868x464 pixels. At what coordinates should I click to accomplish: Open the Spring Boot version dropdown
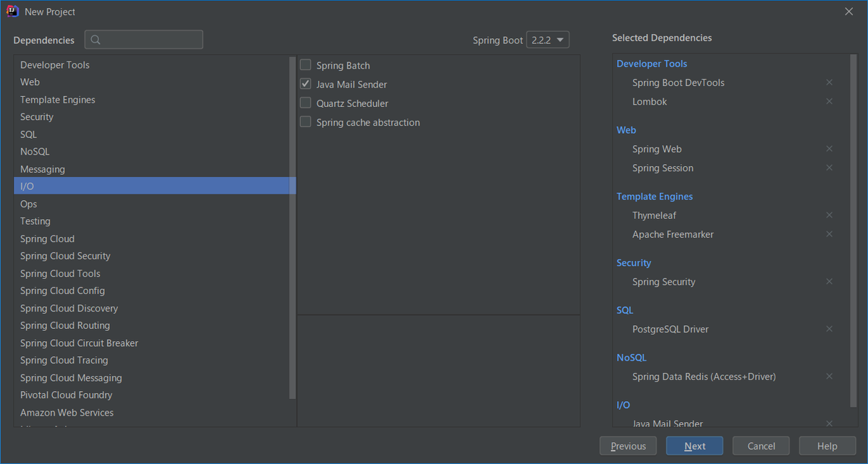(548, 40)
